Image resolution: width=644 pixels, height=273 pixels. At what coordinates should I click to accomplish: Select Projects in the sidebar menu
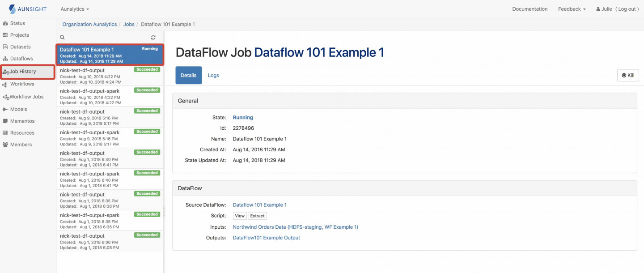[x=20, y=35]
